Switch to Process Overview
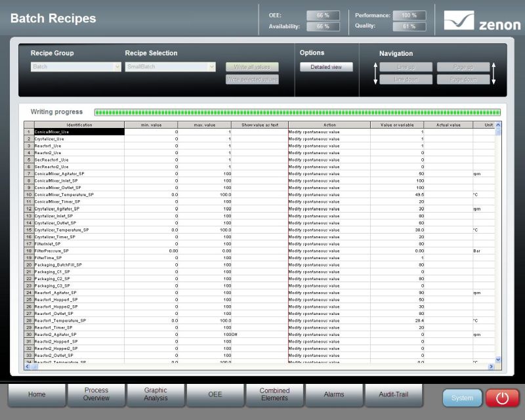The image size is (525, 420). point(96,394)
